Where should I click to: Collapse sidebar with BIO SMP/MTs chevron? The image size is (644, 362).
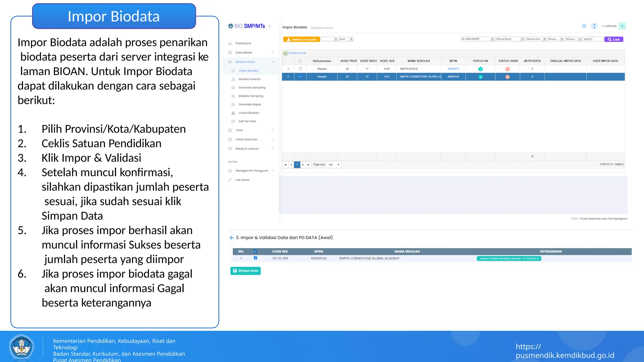click(x=269, y=26)
